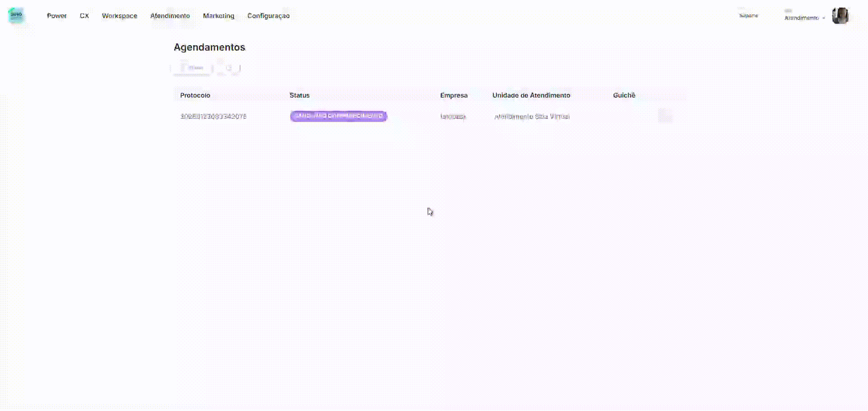
Task: Click the Unidade de Atendimento column header
Action: click(x=531, y=95)
